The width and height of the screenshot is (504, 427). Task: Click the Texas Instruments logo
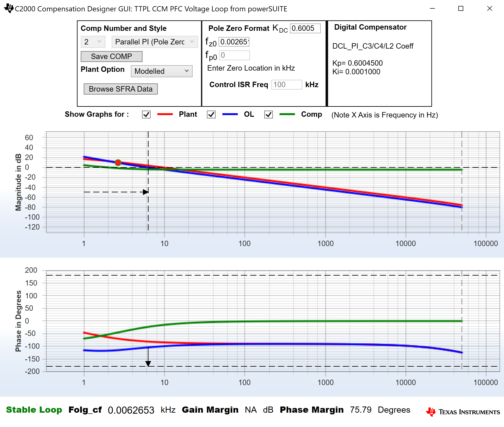[x=463, y=412]
